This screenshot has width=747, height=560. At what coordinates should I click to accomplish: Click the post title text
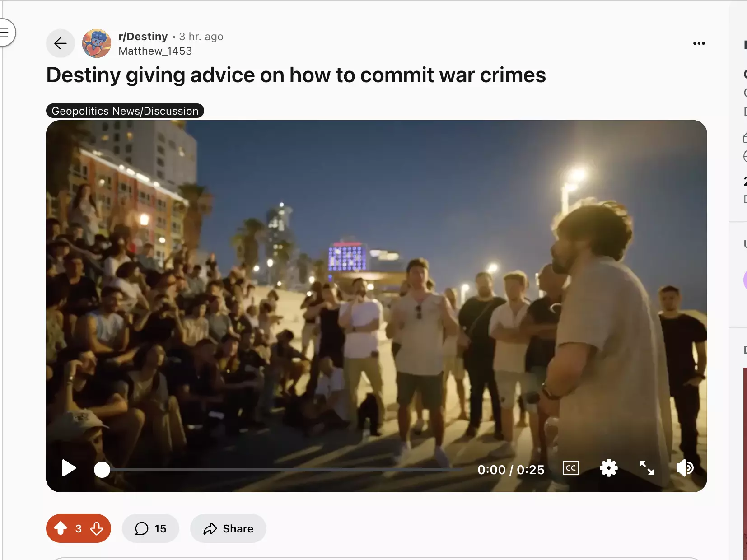click(296, 75)
